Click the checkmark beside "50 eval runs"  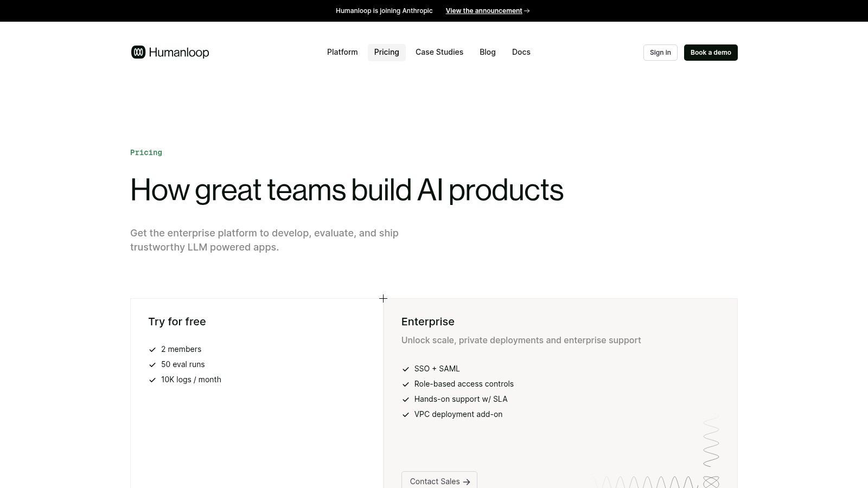click(x=152, y=364)
